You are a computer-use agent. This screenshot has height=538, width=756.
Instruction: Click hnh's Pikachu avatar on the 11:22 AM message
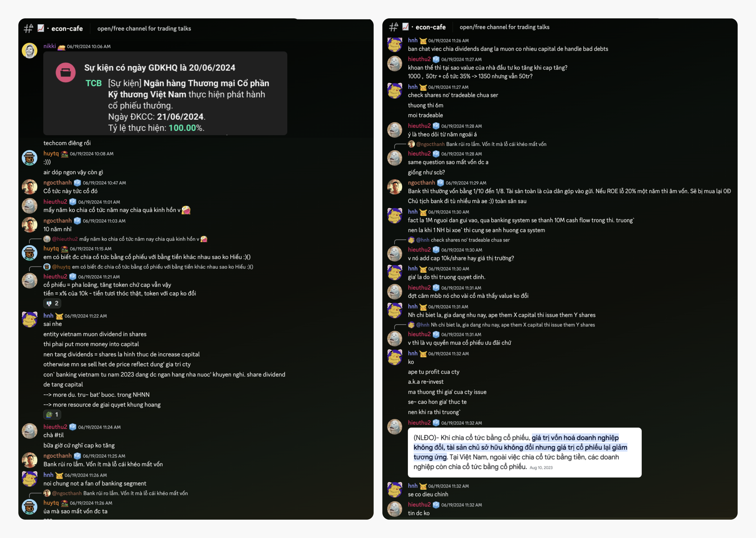tap(29, 320)
